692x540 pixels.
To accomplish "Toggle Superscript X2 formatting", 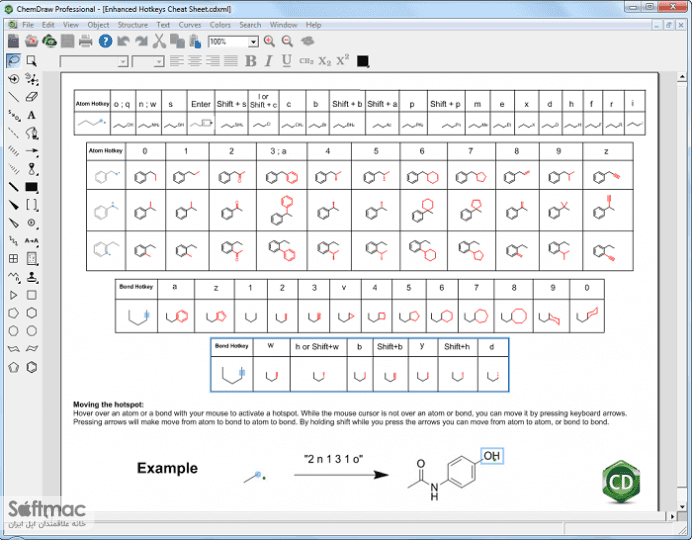I will point(342,60).
